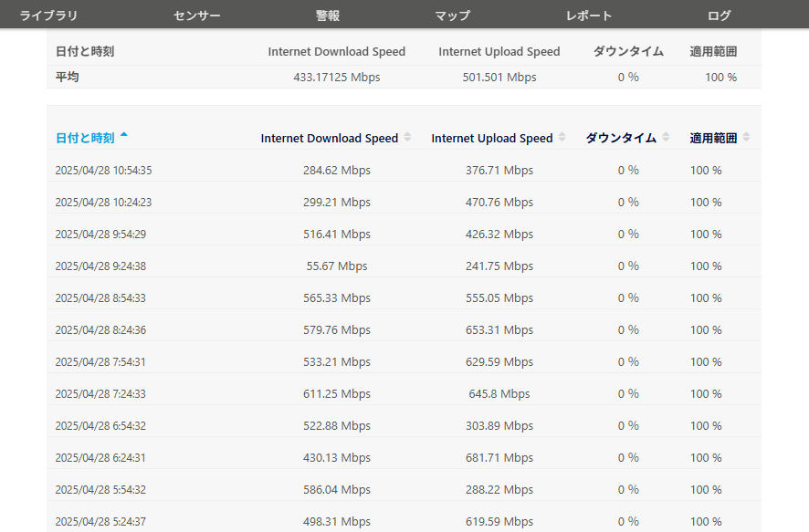Sort by Internet Upload Speed column header
This screenshot has width=809, height=532.
(491, 138)
